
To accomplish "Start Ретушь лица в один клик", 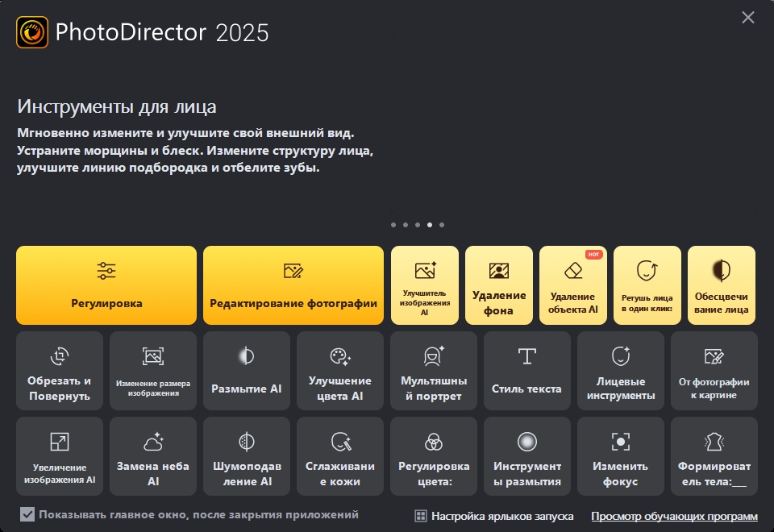I will pyautogui.click(x=647, y=285).
